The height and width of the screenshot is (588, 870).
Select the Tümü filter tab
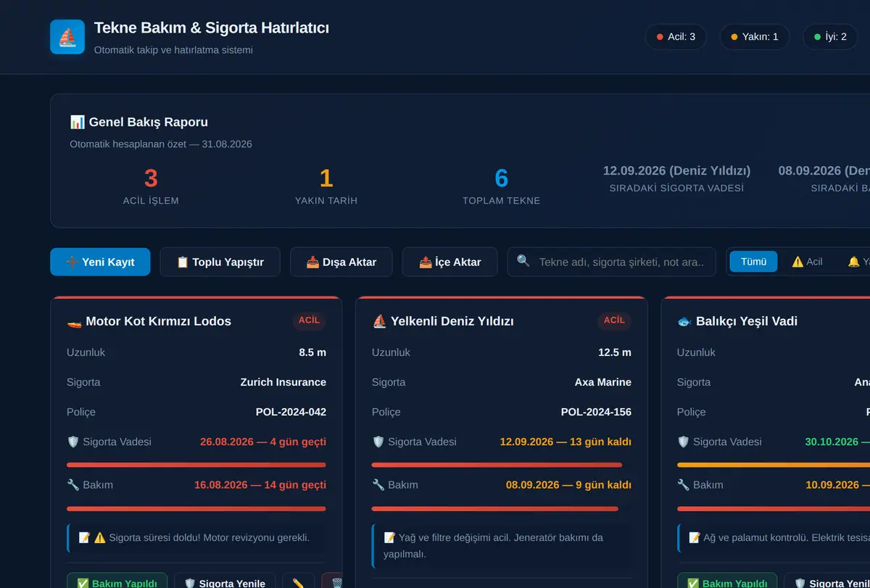(x=753, y=262)
